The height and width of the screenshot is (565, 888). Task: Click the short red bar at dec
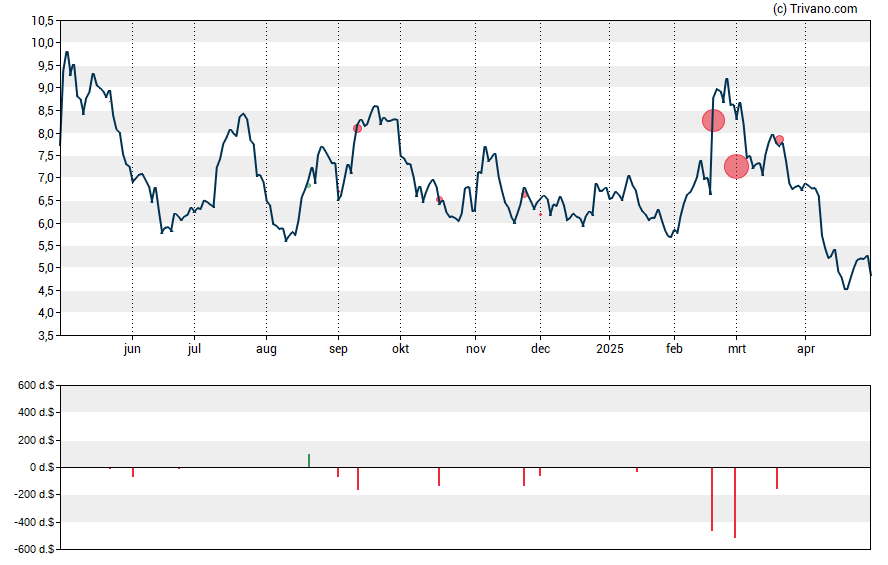[x=540, y=472]
